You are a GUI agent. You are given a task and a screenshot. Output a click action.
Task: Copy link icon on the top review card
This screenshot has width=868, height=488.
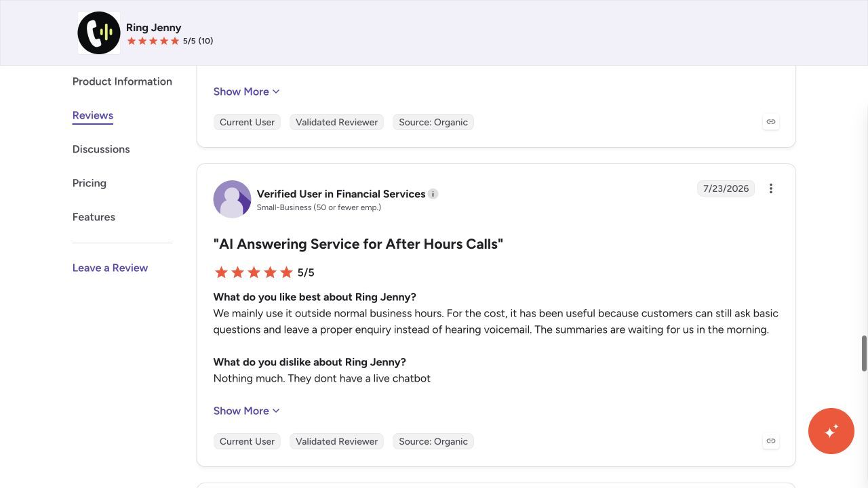[771, 122]
